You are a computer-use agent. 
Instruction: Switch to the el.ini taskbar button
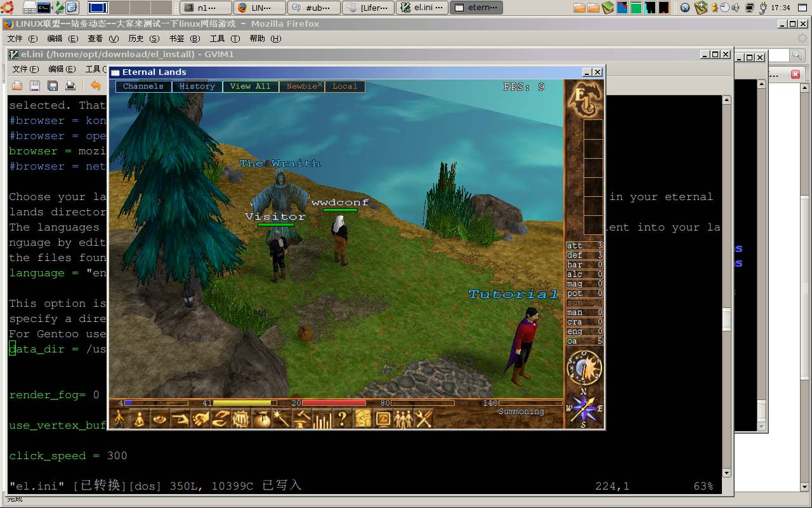tap(422, 8)
